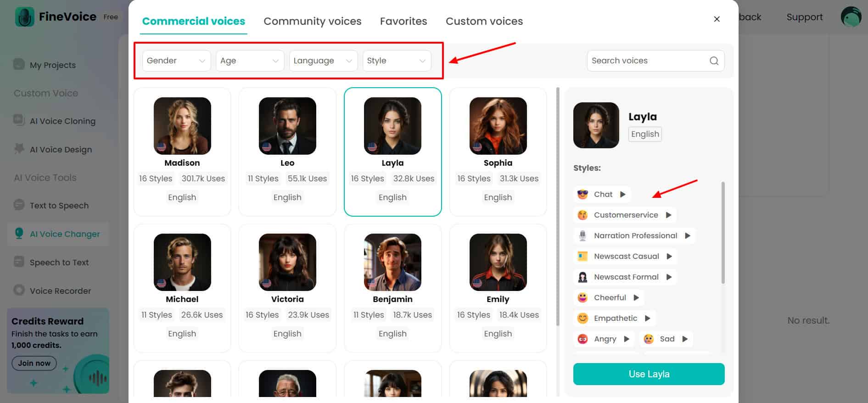Play the Cheerful style sample
Image resolution: width=868 pixels, height=403 pixels.
pyautogui.click(x=636, y=297)
